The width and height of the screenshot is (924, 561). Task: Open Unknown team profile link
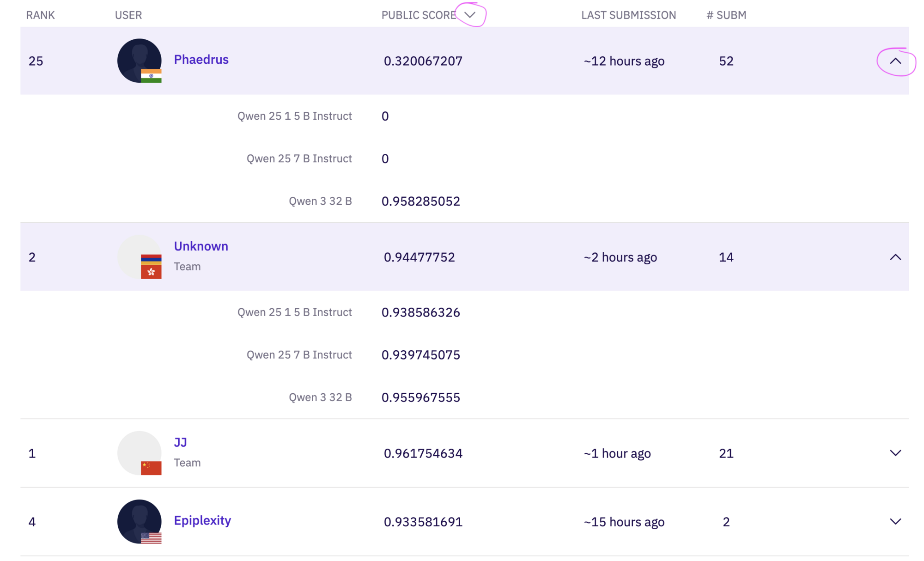(x=201, y=246)
